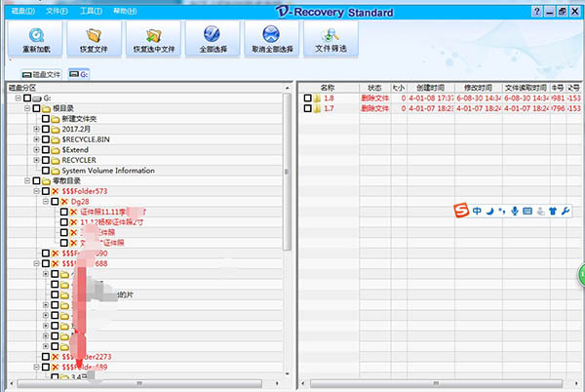585x392 pixels.
Task: Click the red X icon beside $$$Folder573
Action: tap(56, 191)
